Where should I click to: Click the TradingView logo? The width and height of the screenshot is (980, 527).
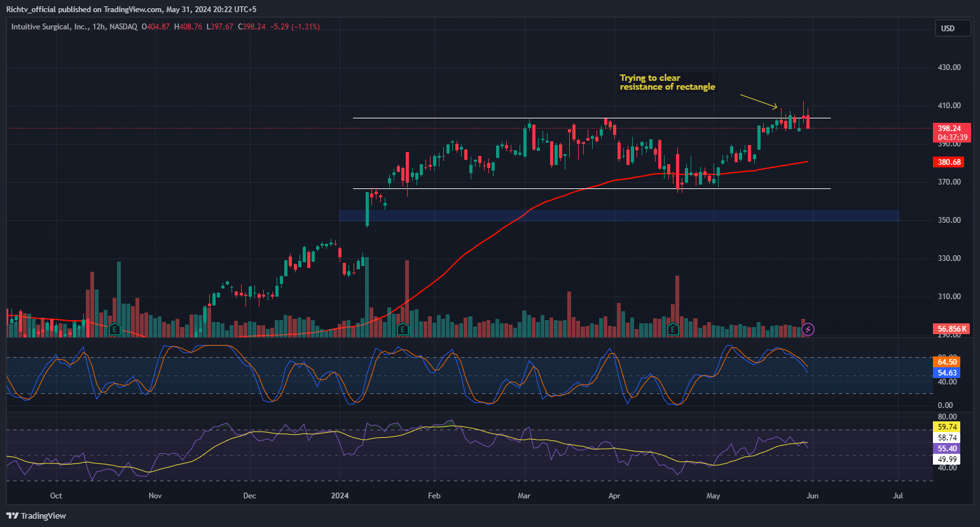(x=36, y=516)
